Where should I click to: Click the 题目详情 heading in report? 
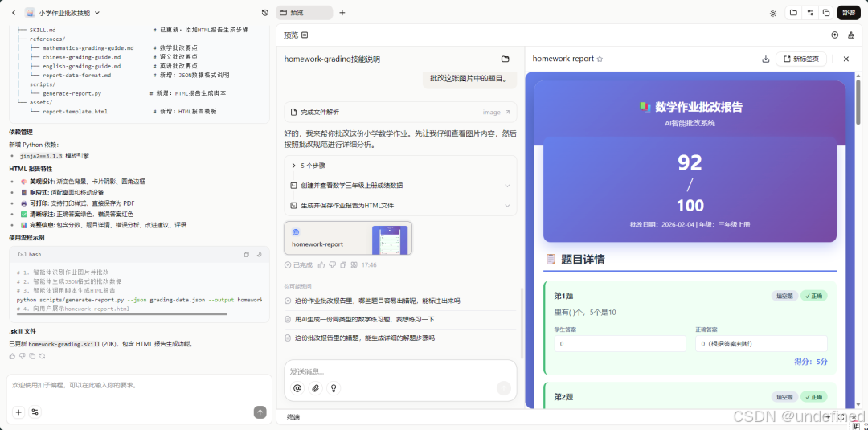583,259
